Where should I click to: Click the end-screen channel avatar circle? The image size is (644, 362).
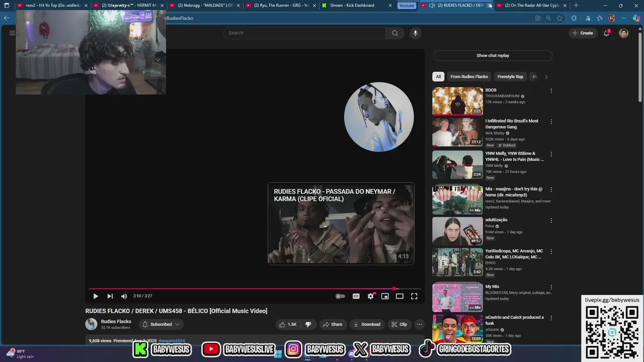379,117
